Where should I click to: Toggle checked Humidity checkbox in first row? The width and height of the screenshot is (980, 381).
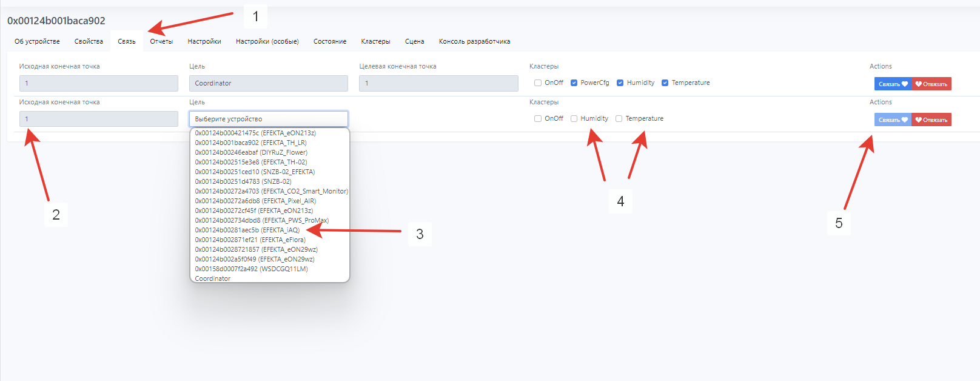620,83
